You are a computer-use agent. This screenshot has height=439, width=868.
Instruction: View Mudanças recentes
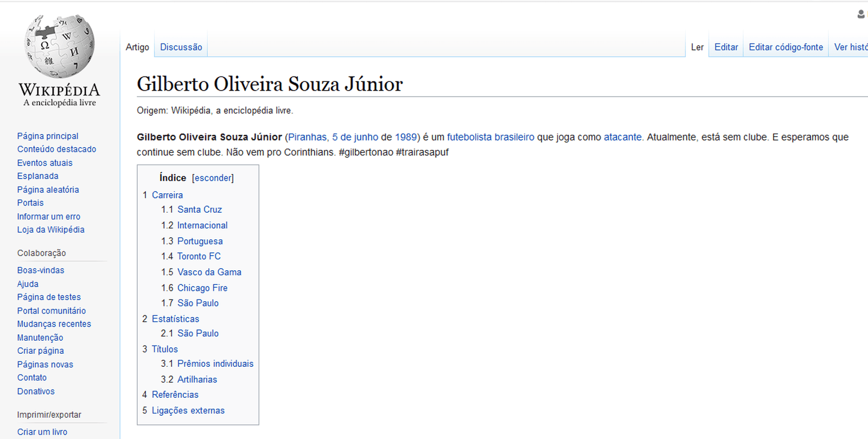point(54,324)
